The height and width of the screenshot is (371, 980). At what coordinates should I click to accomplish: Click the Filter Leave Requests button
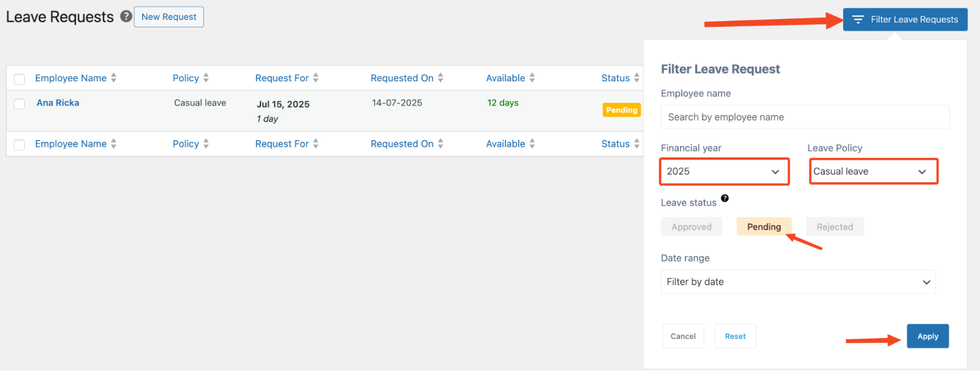tap(905, 20)
